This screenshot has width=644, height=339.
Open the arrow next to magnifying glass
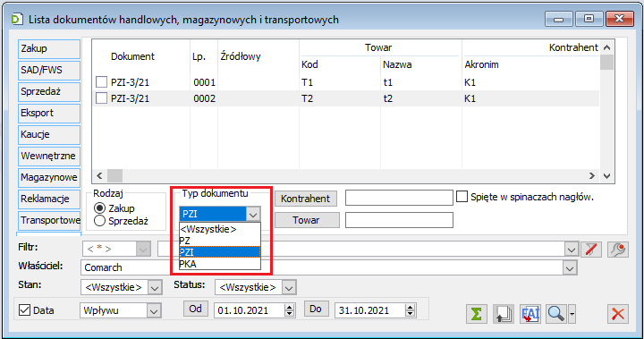(x=572, y=314)
